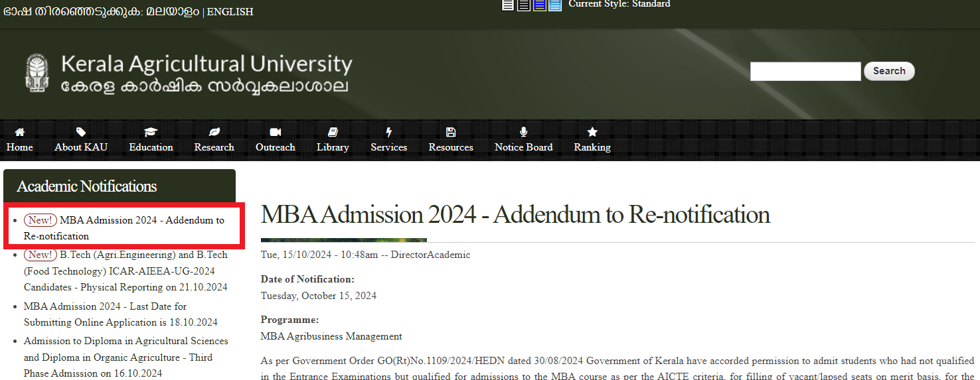The width and height of the screenshot is (980, 380).
Task: Click the Search button
Action: point(889,71)
